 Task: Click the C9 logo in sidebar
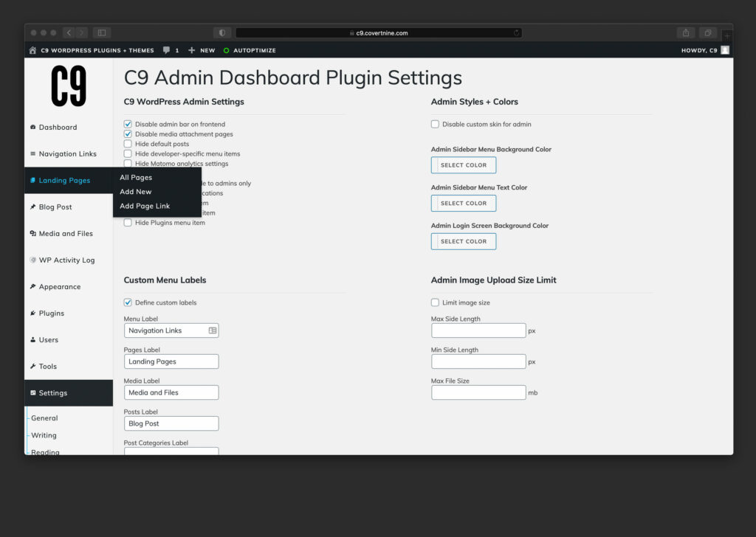coord(69,86)
